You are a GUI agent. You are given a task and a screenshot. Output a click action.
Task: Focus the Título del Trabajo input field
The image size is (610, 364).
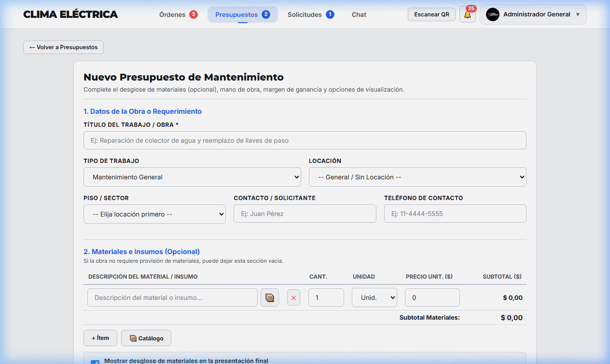pyautogui.click(x=305, y=140)
